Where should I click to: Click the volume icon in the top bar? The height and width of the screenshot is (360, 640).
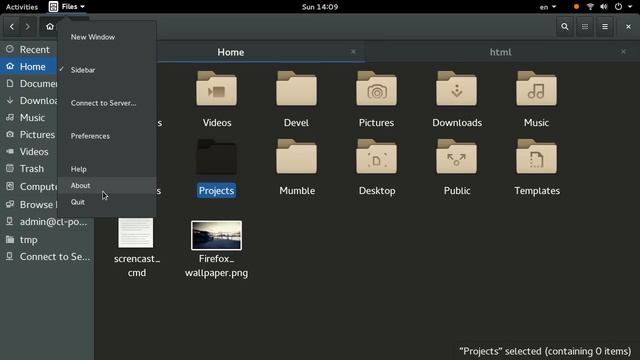604,7
